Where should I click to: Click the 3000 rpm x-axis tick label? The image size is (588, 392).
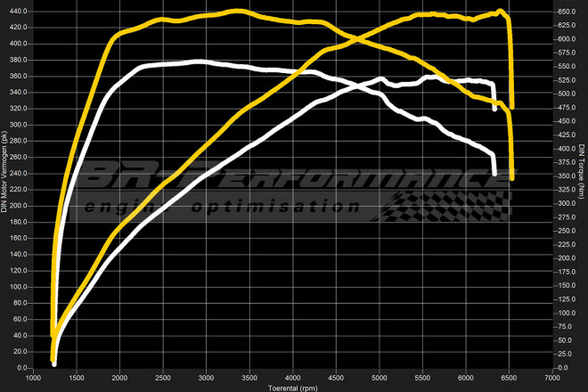point(206,378)
